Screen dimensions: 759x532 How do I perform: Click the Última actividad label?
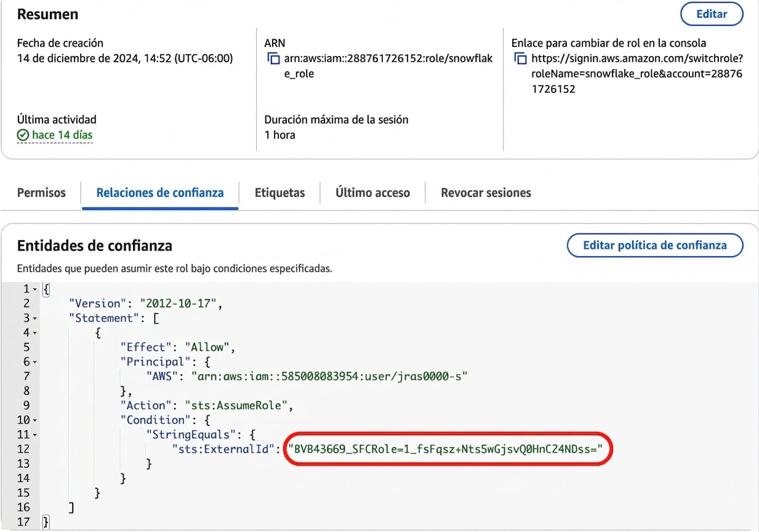57,119
